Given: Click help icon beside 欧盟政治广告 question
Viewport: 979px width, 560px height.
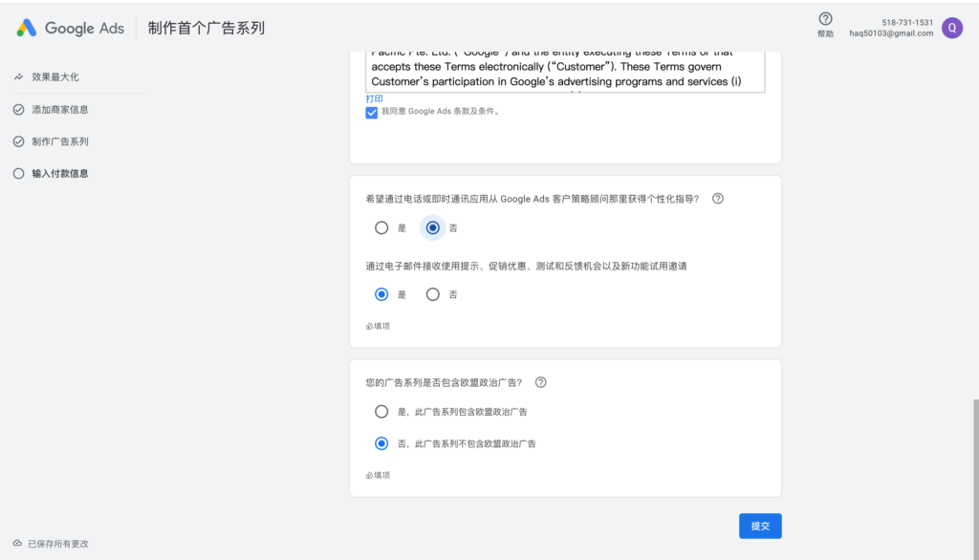Looking at the screenshot, I should (541, 382).
